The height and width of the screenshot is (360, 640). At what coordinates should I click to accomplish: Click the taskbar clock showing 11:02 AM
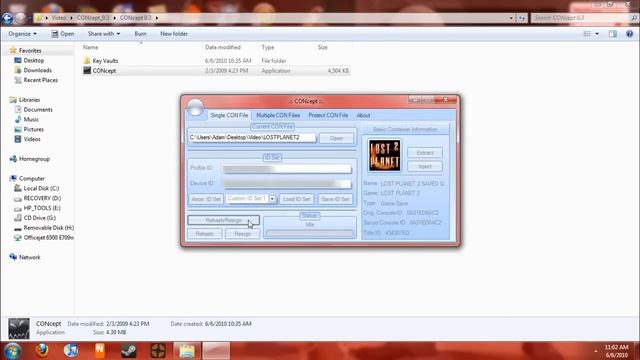(616, 351)
